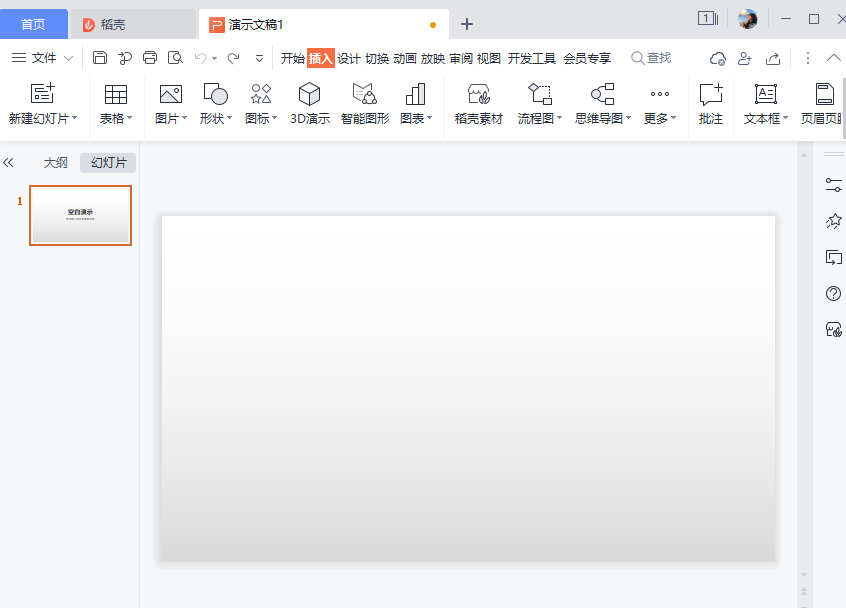Click the Print icon in quick access toolbar

tap(149, 58)
